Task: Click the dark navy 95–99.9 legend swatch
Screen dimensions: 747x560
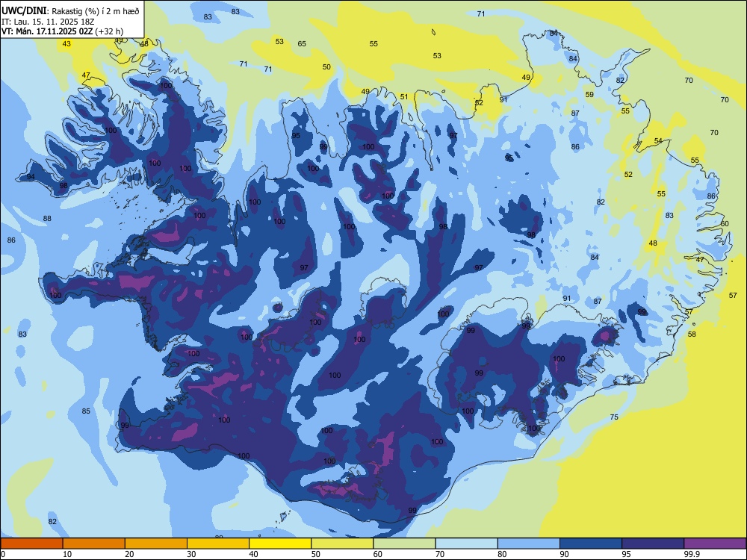Action: [x=653, y=544]
